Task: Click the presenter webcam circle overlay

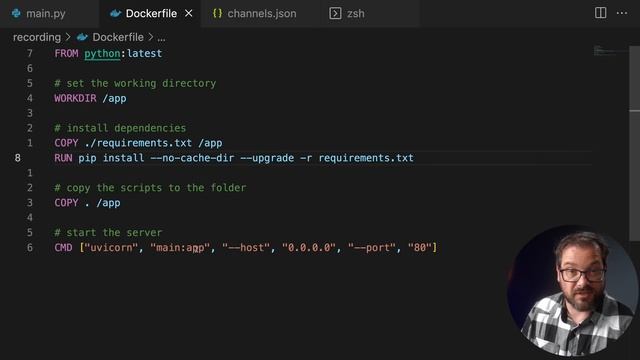Action: click(573, 291)
